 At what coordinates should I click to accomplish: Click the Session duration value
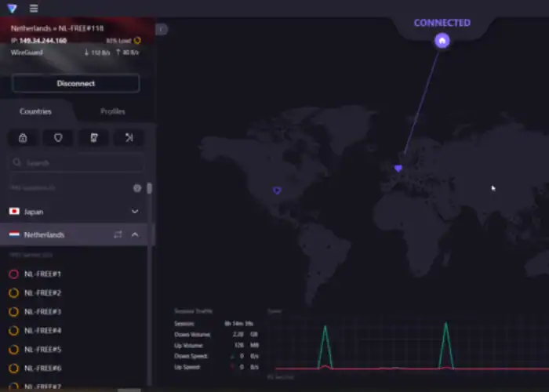click(x=238, y=324)
